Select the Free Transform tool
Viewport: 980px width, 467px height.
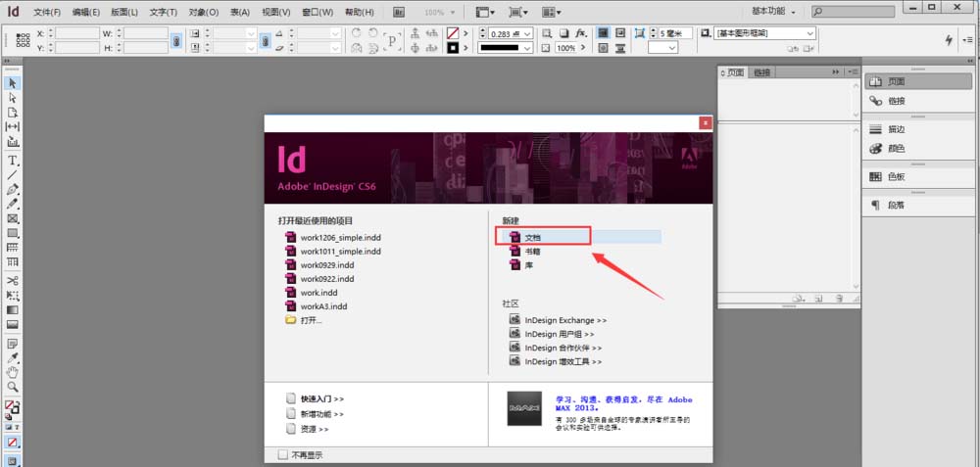pyautogui.click(x=13, y=296)
